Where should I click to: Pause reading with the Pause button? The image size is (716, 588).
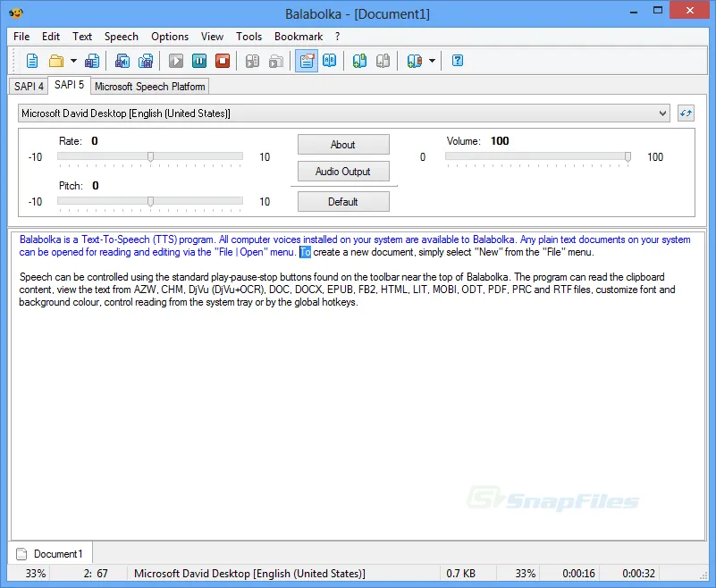tap(199, 61)
